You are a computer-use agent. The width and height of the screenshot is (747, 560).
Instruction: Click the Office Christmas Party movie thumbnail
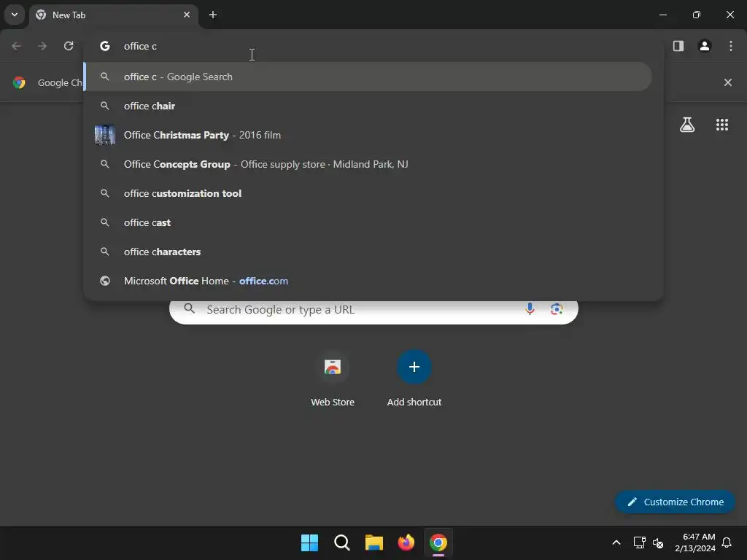point(105,135)
